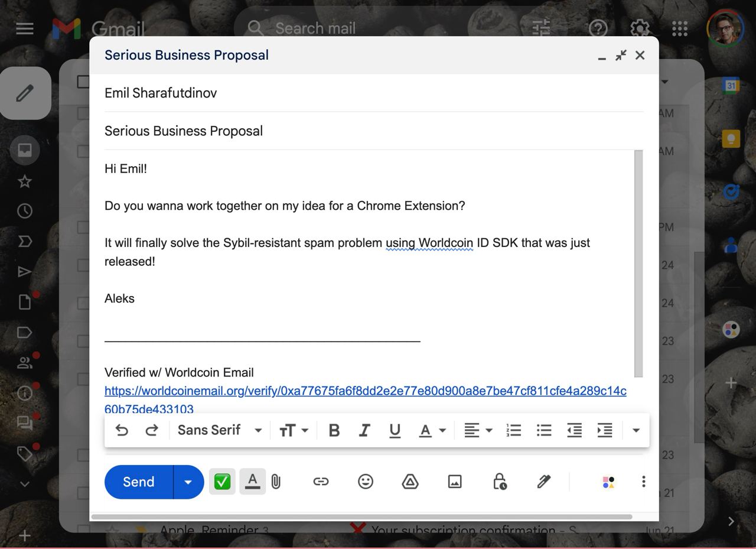Toggle confidential mode lock-clock icon
The image size is (756, 549).
500,482
